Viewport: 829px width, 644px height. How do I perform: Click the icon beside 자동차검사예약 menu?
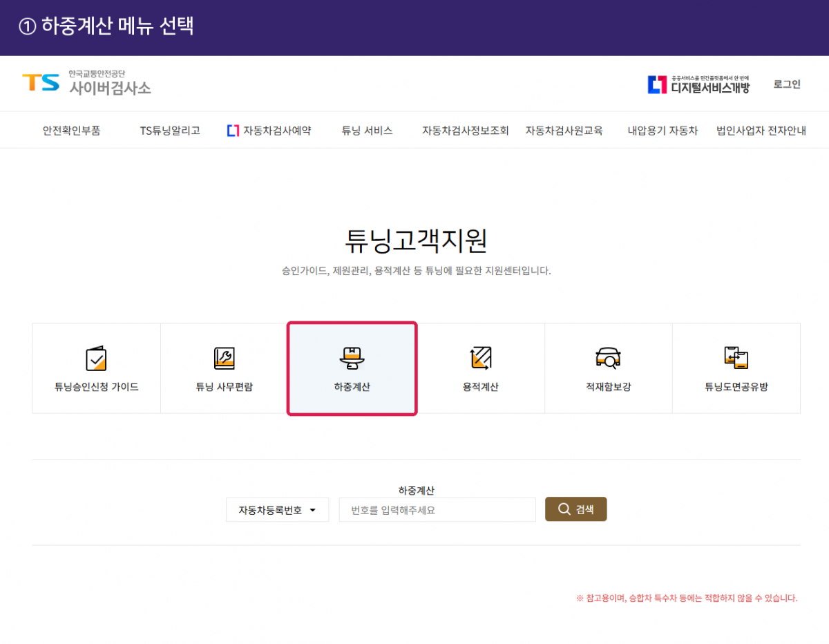pyautogui.click(x=233, y=130)
